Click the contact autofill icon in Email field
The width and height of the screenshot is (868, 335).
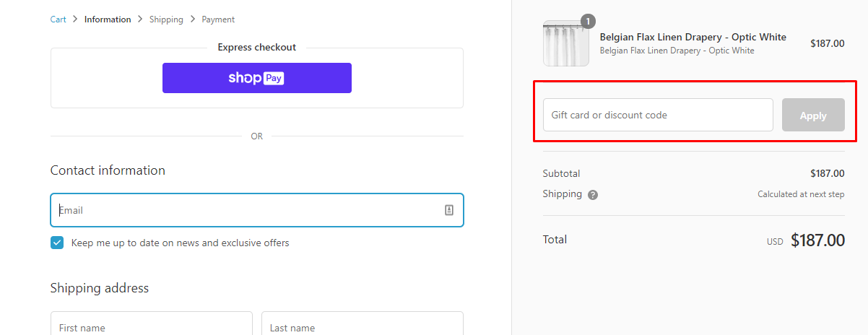tap(448, 210)
